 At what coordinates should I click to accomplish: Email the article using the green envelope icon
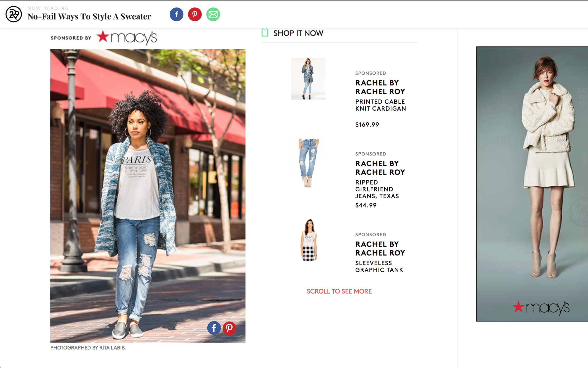(x=213, y=14)
